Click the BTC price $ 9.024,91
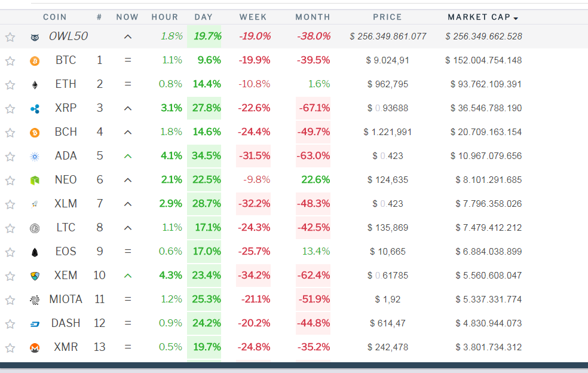The image size is (588, 373). point(387,60)
